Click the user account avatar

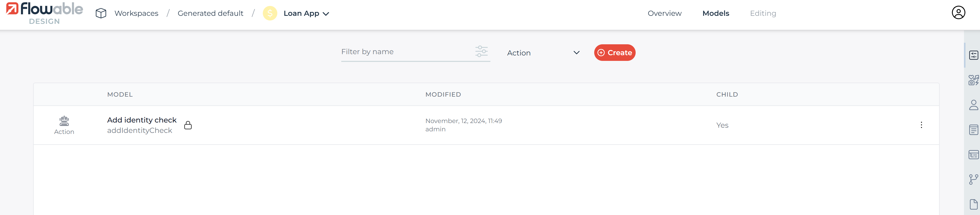click(x=959, y=12)
